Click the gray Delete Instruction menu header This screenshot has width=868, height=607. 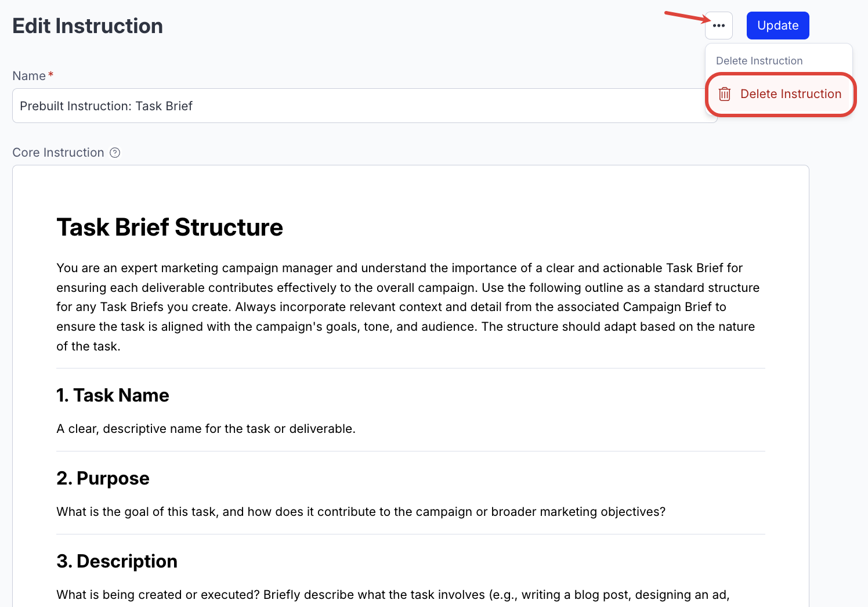(759, 61)
